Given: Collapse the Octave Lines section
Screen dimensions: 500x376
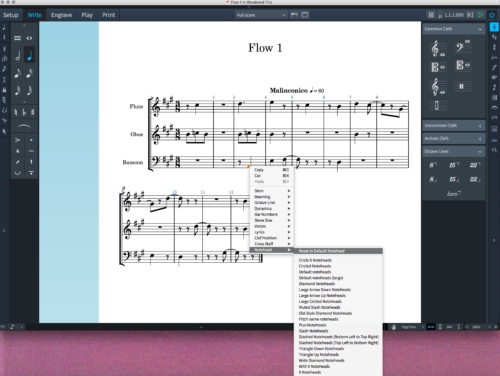Looking at the screenshot, I should (480, 151).
